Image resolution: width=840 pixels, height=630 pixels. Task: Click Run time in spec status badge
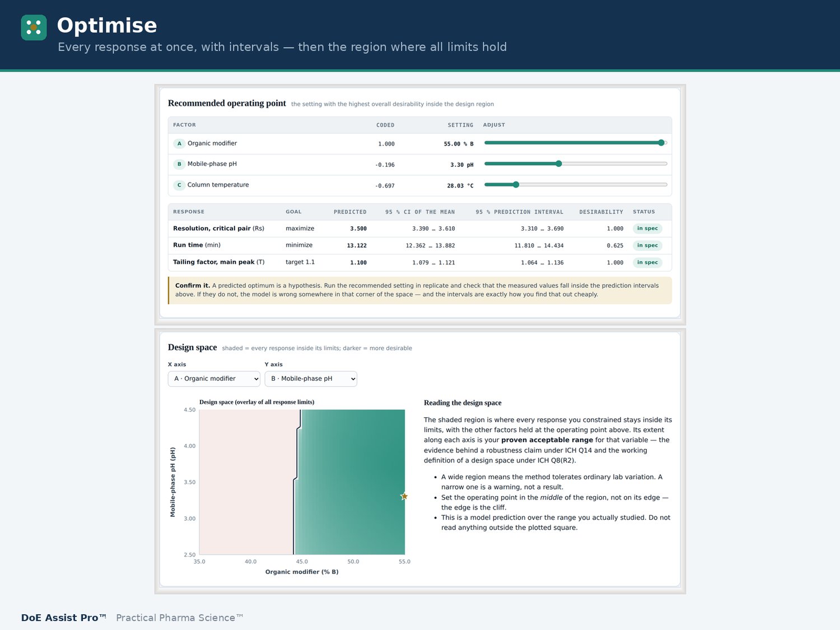tap(647, 245)
